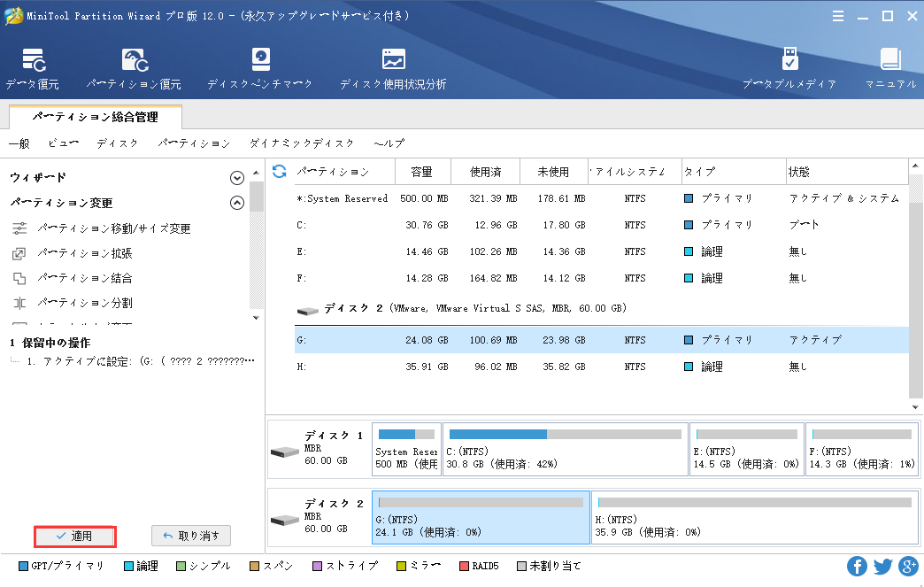
Task: Switch to the パーティション総合管理 tab
Action: tap(94, 116)
